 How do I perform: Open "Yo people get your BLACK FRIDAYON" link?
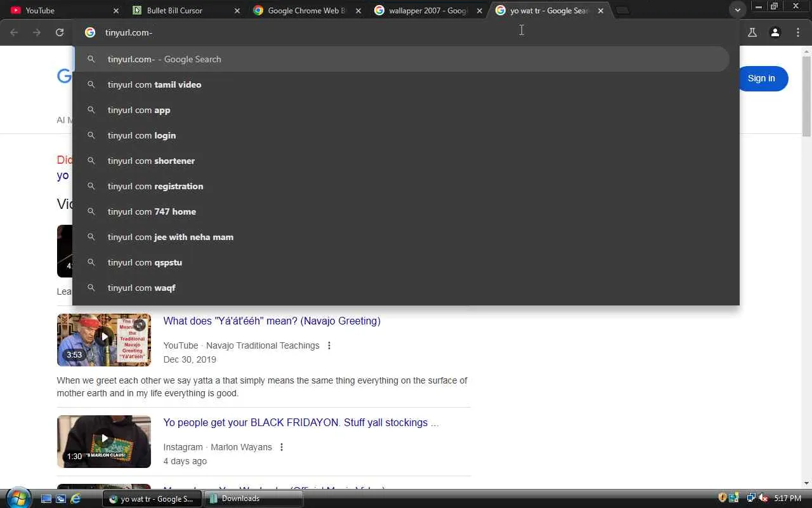[301, 423]
